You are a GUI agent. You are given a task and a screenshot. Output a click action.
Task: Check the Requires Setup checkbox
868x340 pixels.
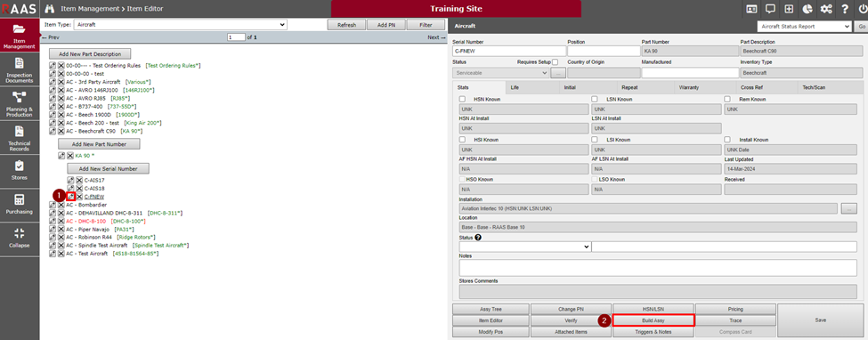click(x=556, y=62)
